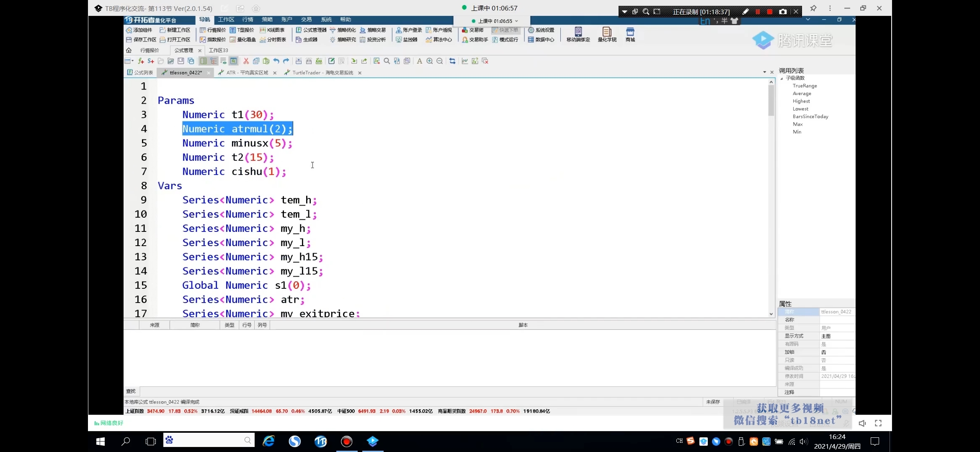Click the undo arrow icon

point(276,61)
